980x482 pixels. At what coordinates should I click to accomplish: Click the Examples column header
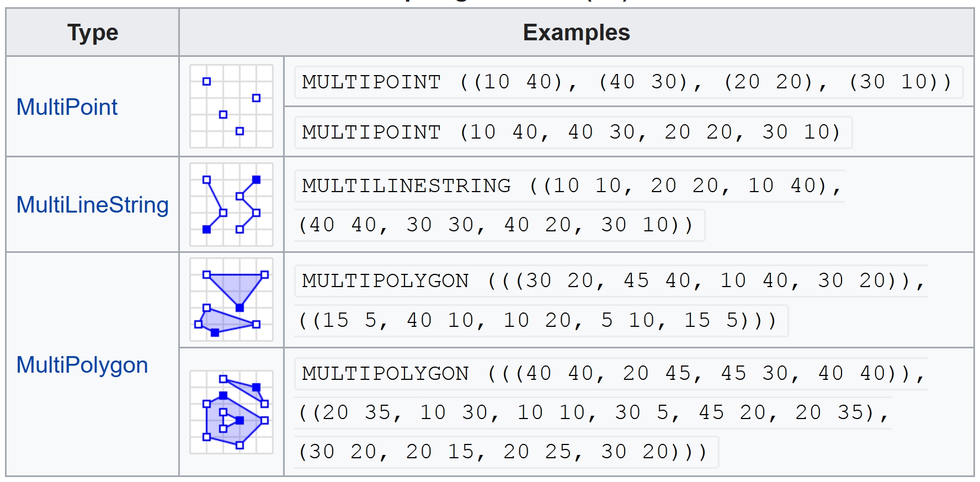tap(576, 33)
